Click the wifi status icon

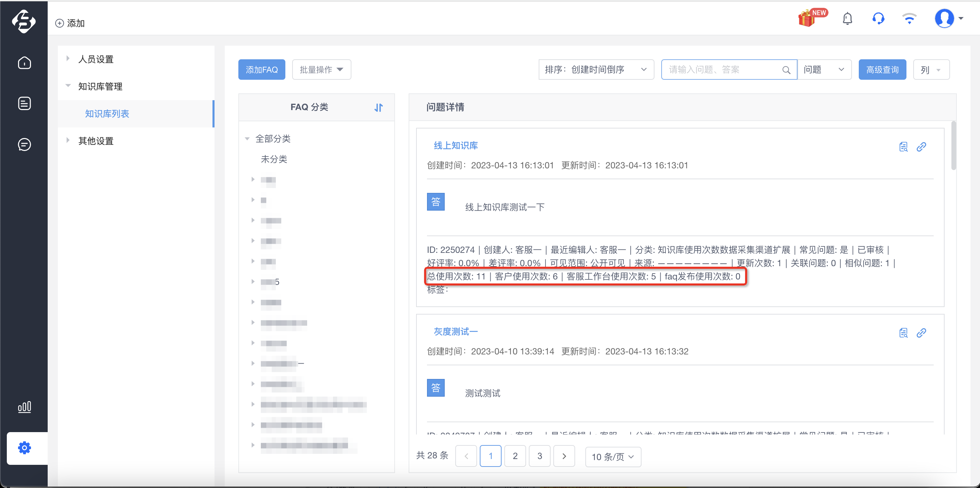coord(909,18)
